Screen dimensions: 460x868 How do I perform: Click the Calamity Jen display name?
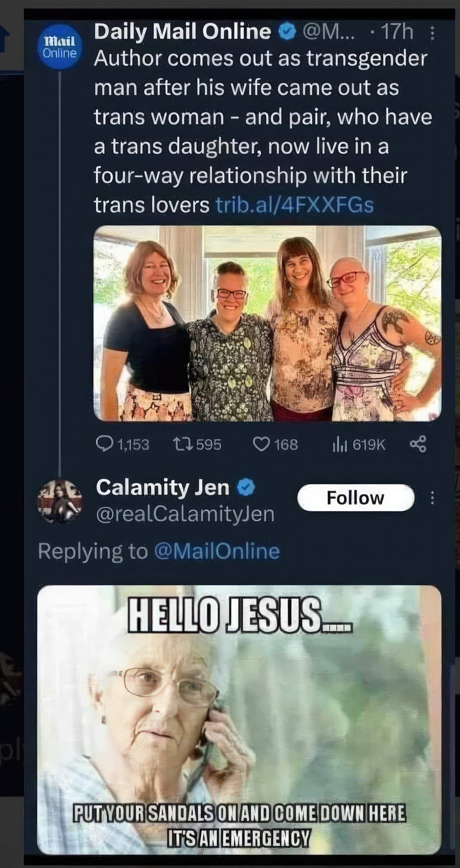[x=163, y=488]
